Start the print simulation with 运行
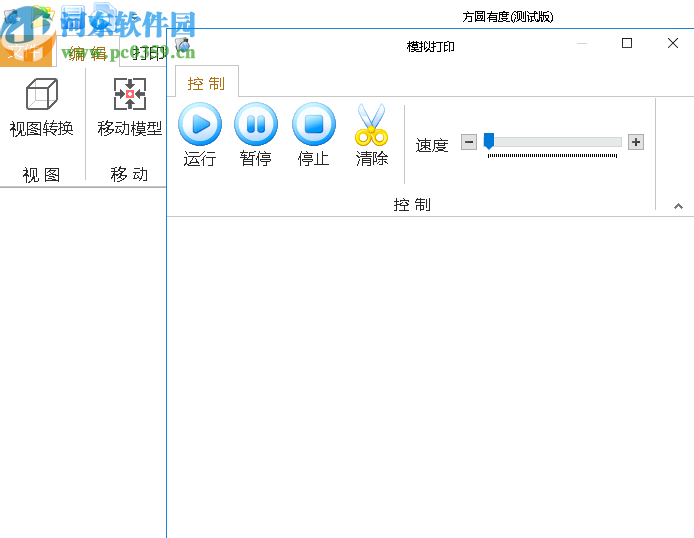694x538 pixels. pyautogui.click(x=200, y=135)
